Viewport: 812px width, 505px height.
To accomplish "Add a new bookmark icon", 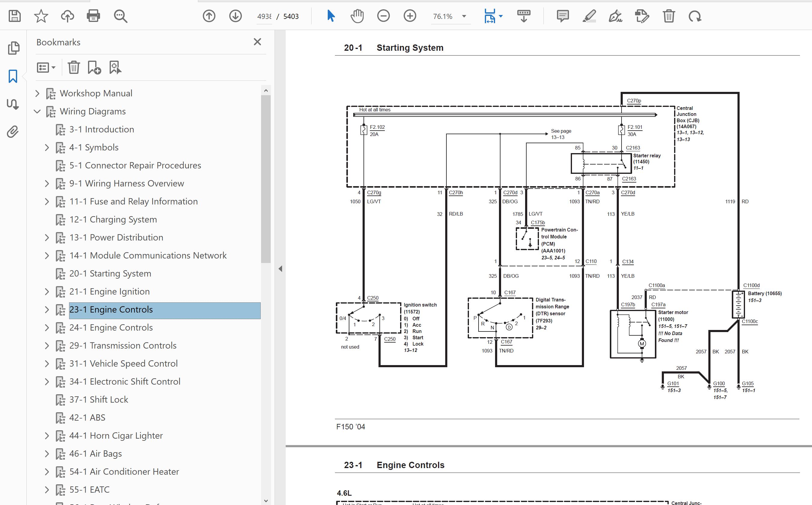I will click(x=94, y=68).
